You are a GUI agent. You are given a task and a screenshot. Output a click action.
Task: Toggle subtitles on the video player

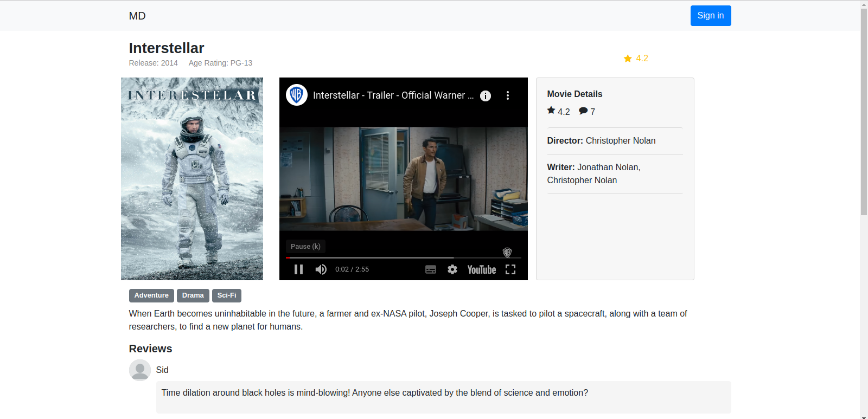click(431, 269)
